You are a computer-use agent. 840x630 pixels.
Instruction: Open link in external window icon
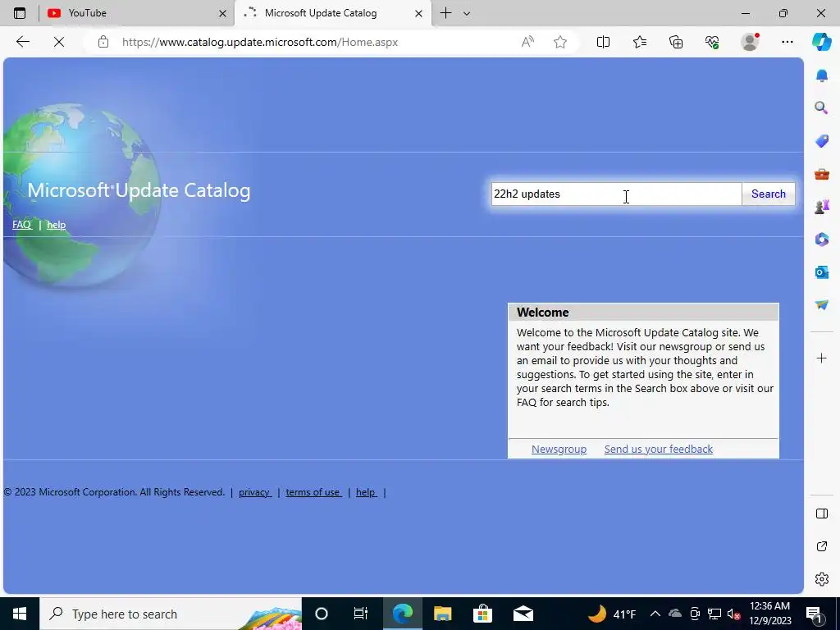(822, 546)
